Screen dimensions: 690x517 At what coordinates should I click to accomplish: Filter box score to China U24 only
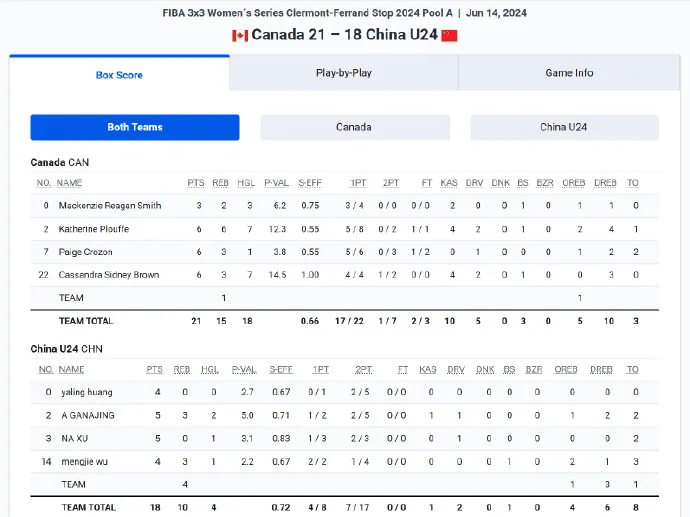565,127
